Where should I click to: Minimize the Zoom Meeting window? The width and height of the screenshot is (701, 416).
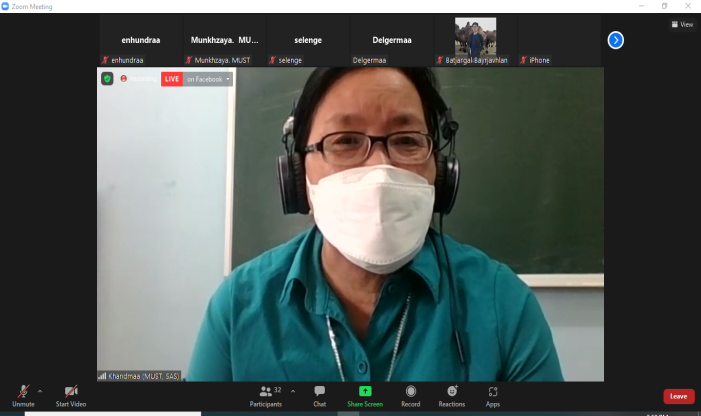(x=642, y=6)
